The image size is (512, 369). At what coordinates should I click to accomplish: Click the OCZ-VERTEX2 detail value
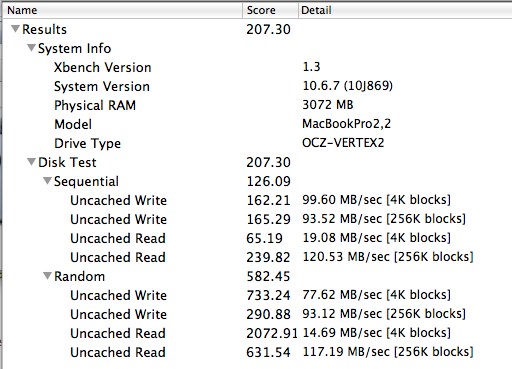343,143
